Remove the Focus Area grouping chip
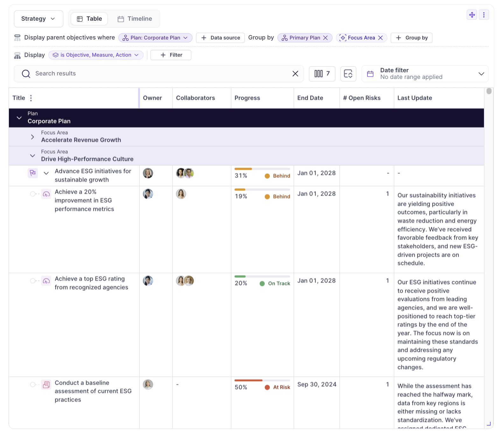The width and height of the screenshot is (504, 431). (x=380, y=38)
